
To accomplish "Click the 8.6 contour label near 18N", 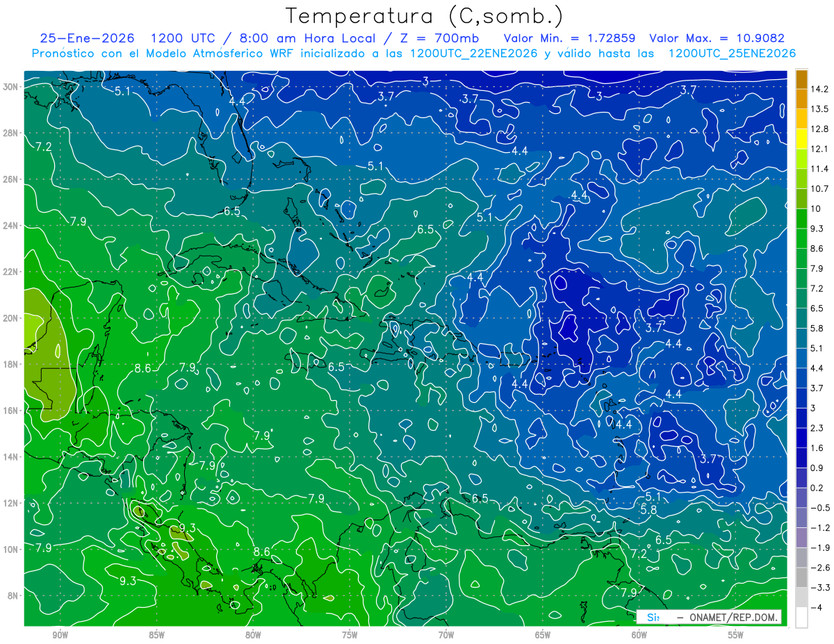I will 142,369.
